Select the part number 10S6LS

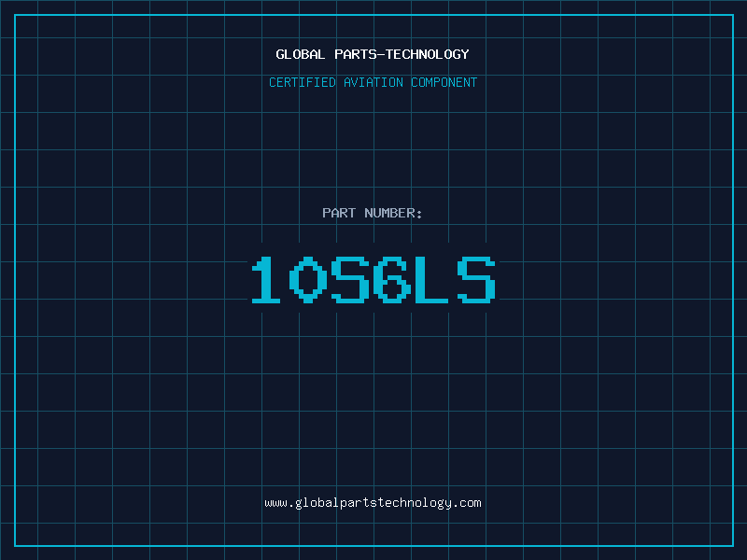point(373,279)
